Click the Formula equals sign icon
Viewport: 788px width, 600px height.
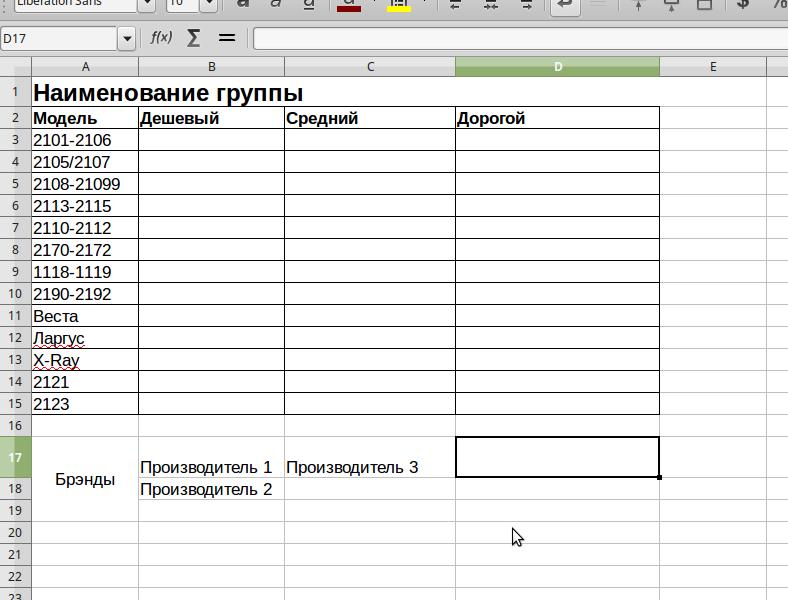pyautogui.click(x=226, y=38)
